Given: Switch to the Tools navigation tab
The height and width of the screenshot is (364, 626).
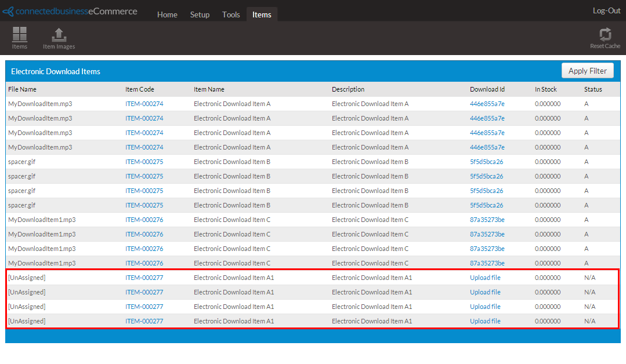Looking at the screenshot, I should pyautogui.click(x=231, y=14).
